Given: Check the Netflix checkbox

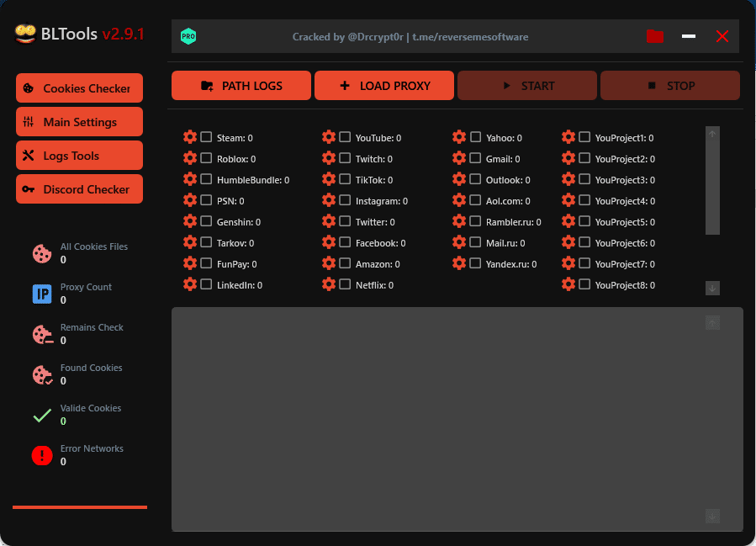Looking at the screenshot, I should 343,284.
